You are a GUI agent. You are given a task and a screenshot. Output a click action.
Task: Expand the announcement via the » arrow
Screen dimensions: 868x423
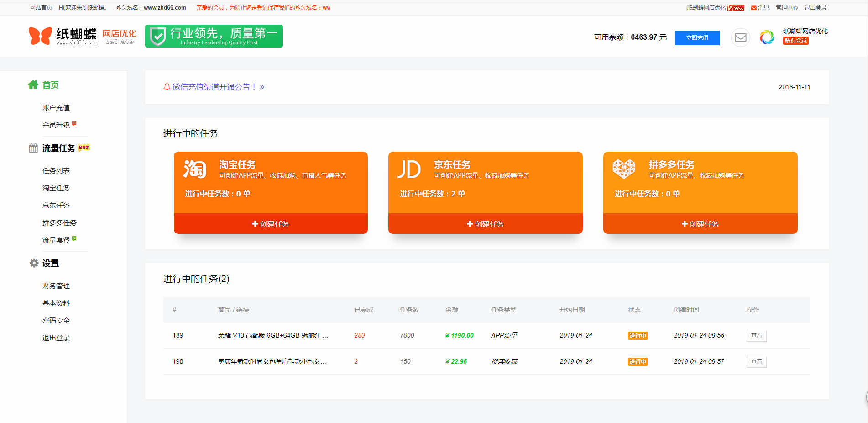262,87
